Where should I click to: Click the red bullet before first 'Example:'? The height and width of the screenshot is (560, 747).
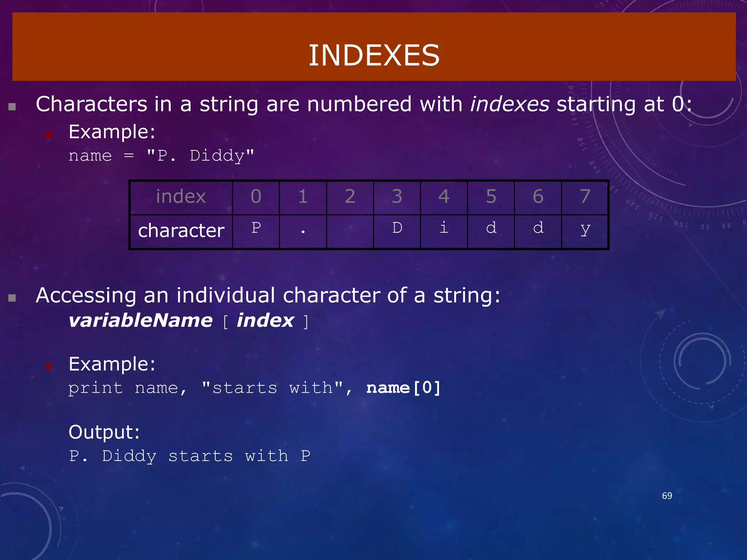pyautogui.click(x=49, y=135)
